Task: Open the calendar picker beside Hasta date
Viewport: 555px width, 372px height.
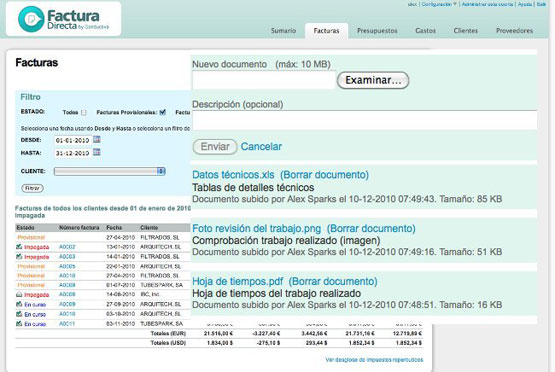Action: (97, 152)
